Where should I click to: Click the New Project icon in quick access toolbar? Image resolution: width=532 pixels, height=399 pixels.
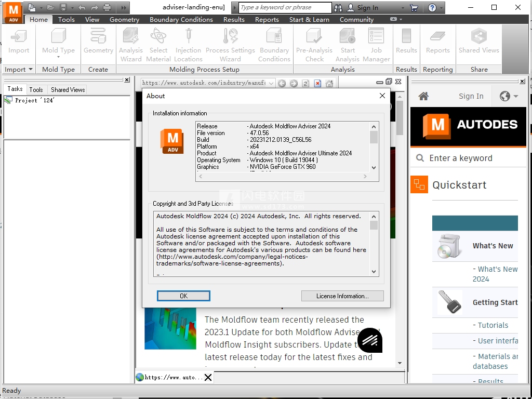pos(32,7)
